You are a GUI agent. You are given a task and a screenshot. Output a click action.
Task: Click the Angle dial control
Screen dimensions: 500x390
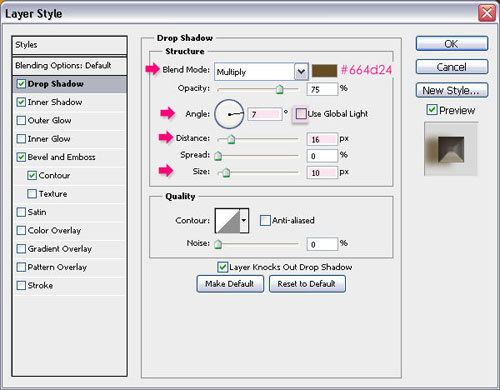[x=229, y=114]
